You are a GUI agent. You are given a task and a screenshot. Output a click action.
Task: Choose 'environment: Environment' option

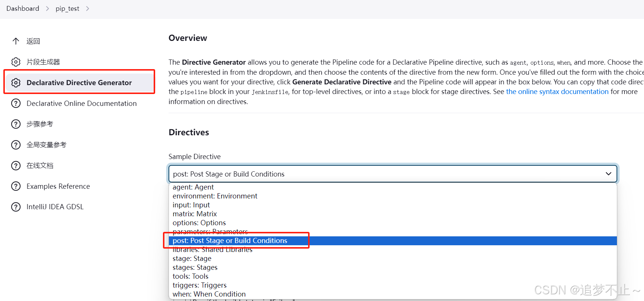tap(393, 196)
